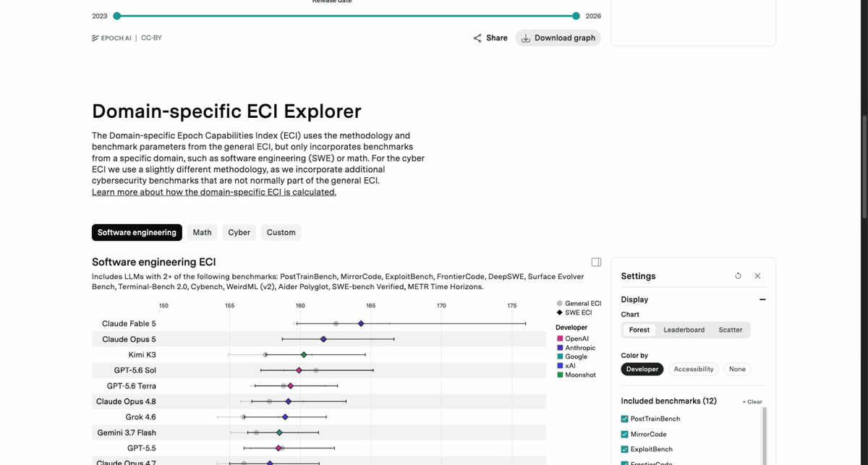Adjust the 2026 release date slider handle

click(x=576, y=15)
